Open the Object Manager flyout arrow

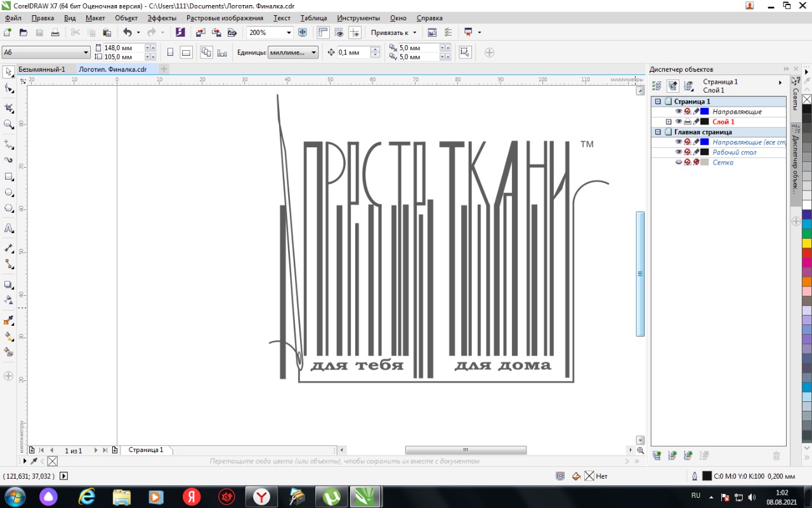(780, 83)
